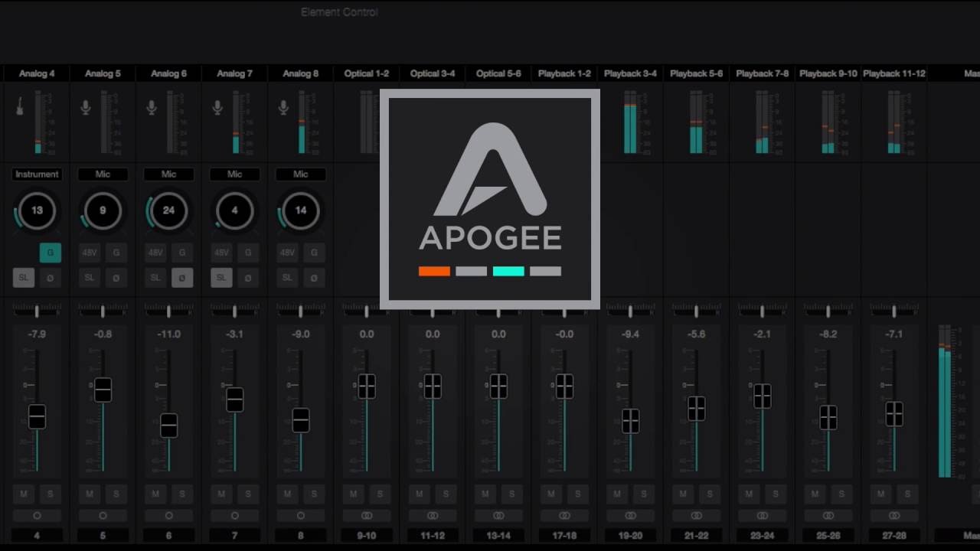Screen dimensions: 980x551
Task: Click the Optical 1-2 channel header
Action: click(366, 73)
